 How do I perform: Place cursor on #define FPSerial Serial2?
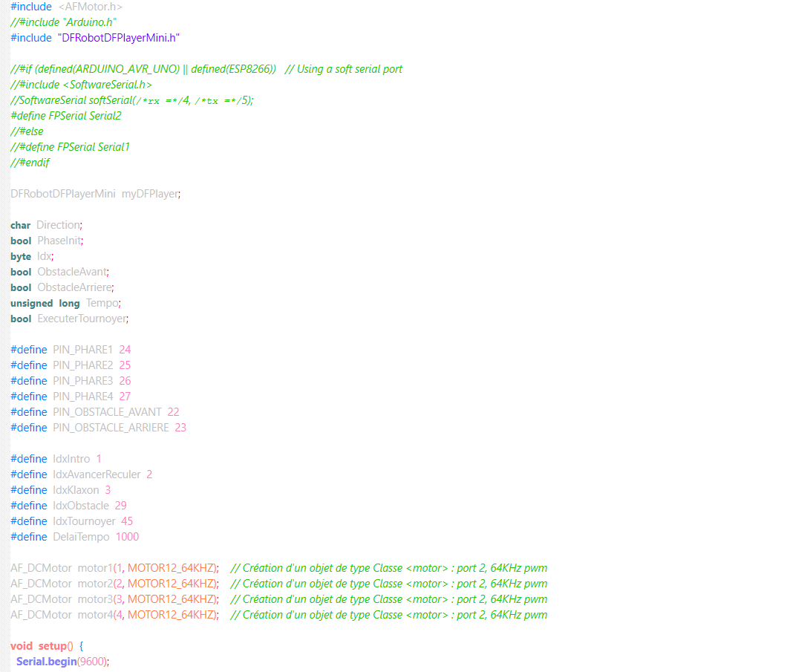[65, 116]
